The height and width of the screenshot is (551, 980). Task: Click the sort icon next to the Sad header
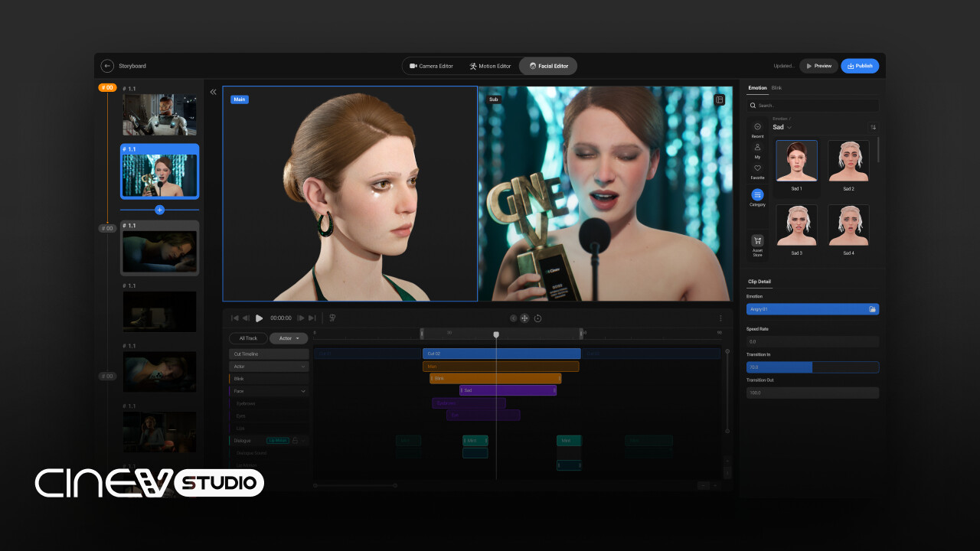(x=874, y=126)
